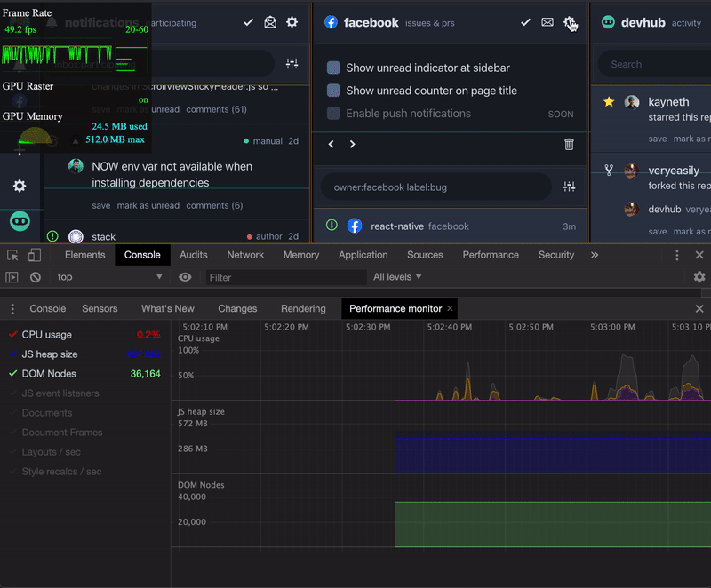Open All levels log level dropdown
Viewport: 711px width, 588px height.
click(x=397, y=277)
